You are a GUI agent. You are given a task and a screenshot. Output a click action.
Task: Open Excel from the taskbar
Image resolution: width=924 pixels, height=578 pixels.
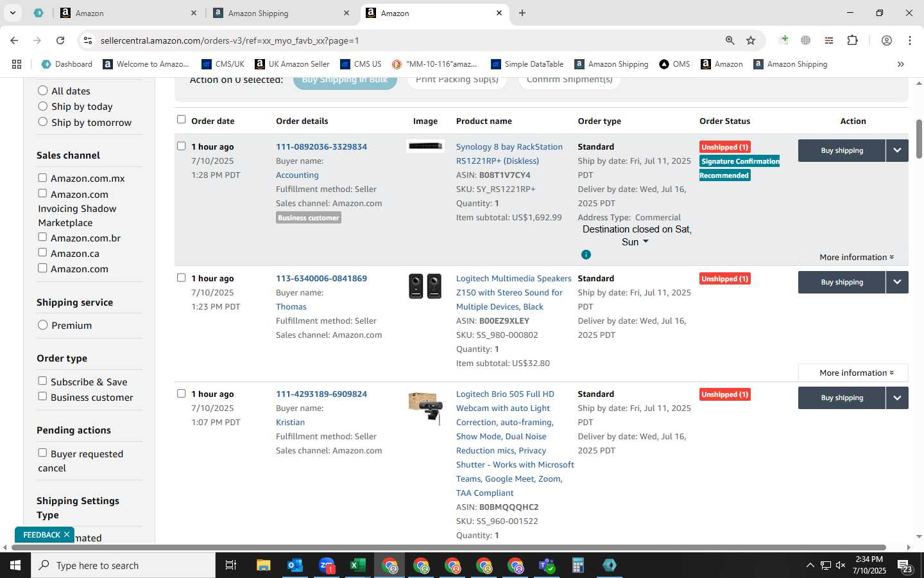tap(357, 565)
